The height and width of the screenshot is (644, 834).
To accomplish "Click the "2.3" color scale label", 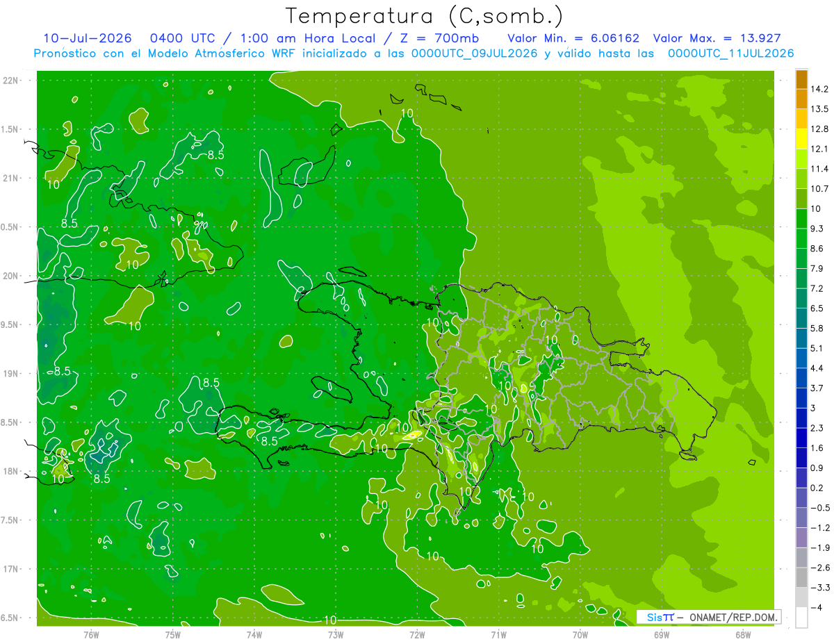I will point(817,428).
